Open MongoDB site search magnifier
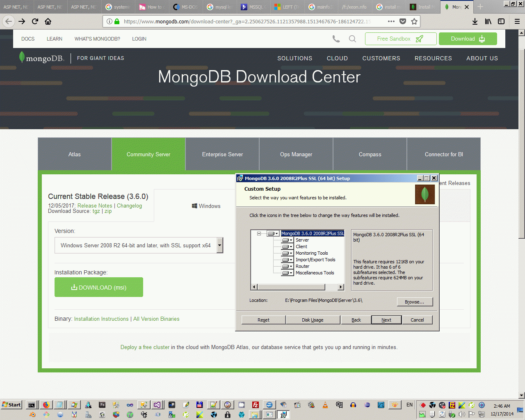This screenshot has height=420, width=525. (x=352, y=39)
